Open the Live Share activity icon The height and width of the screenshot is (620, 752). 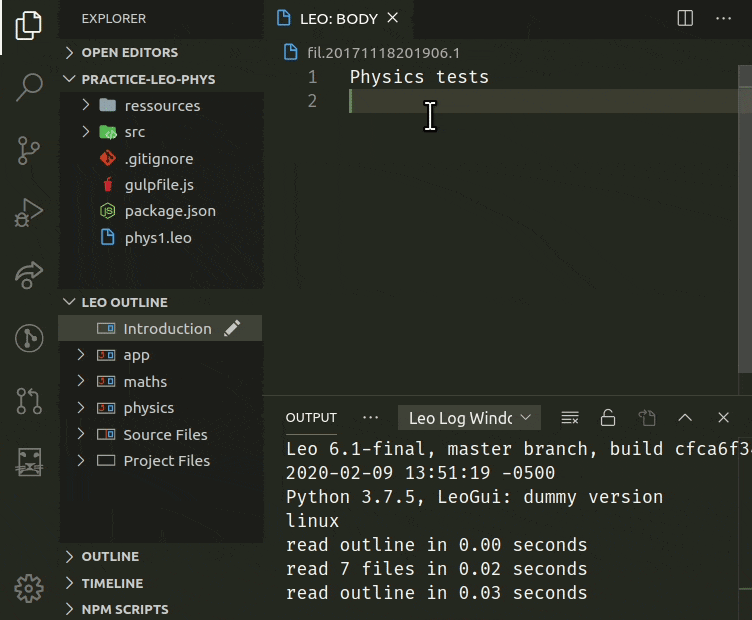[x=29, y=275]
